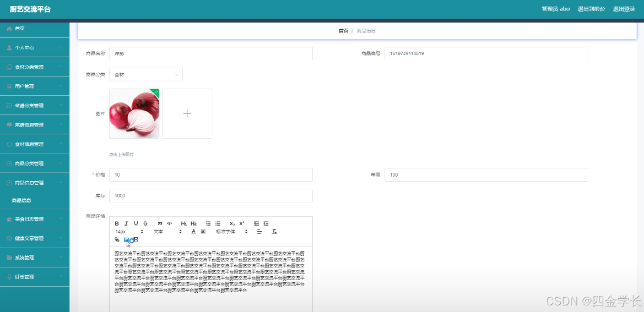Insert a video into the editor

(x=136, y=240)
